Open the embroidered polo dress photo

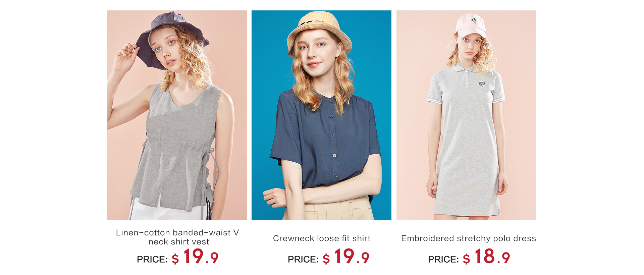466,115
